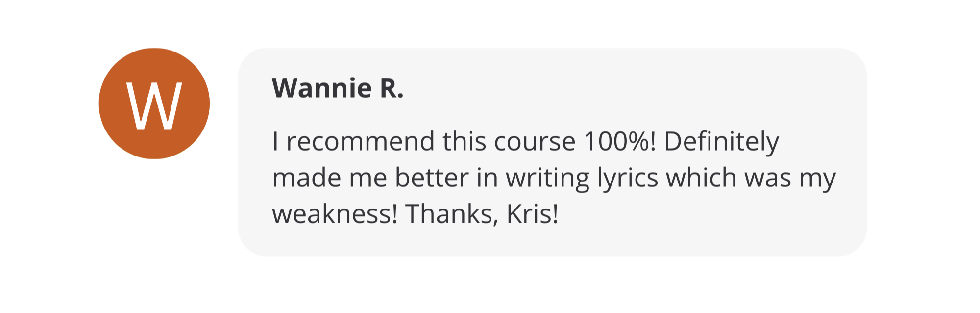Click the word "course" in first line
Viewport: 980px width, 313px height.
[x=535, y=142]
